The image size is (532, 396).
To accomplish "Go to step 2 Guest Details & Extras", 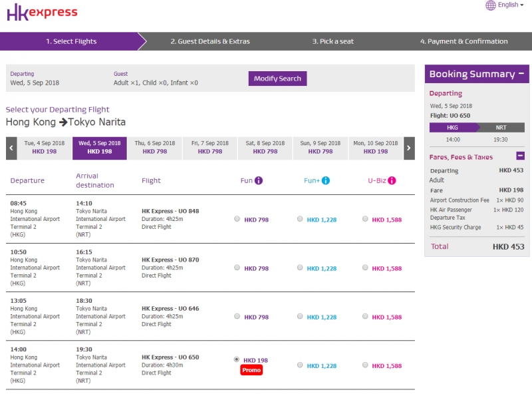I will [210, 41].
